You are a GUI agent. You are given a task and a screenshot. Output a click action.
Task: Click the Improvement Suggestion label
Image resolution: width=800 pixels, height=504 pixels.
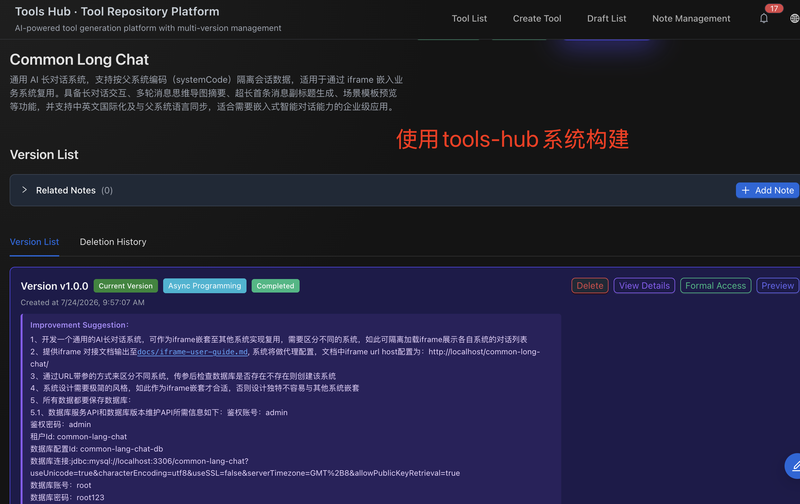(79, 325)
